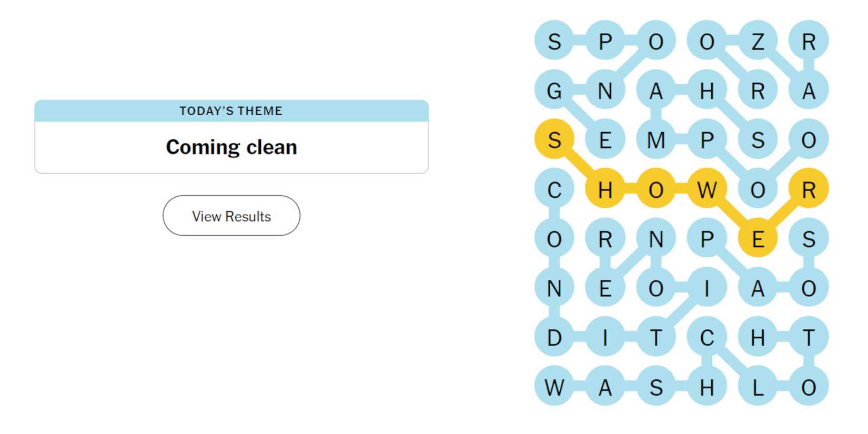Screen dimensions: 868x434
Task: Click the letter A ending the GNAHRA row
Action: point(809,90)
